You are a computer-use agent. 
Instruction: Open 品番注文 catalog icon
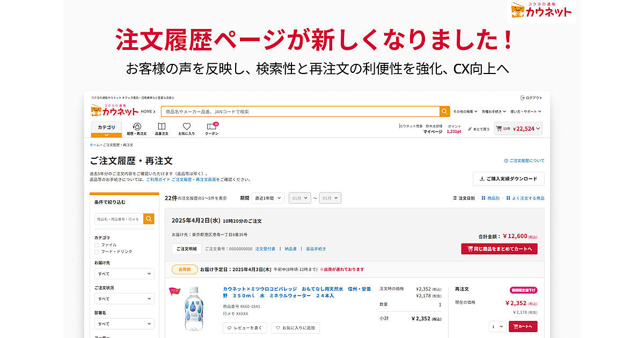point(162,129)
